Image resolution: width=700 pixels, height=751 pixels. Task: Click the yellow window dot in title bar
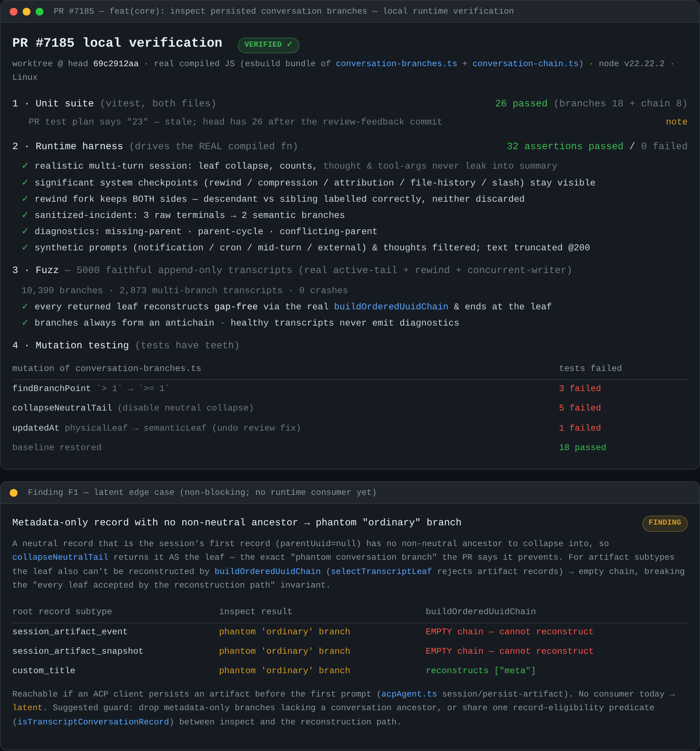[x=27, y=11]
